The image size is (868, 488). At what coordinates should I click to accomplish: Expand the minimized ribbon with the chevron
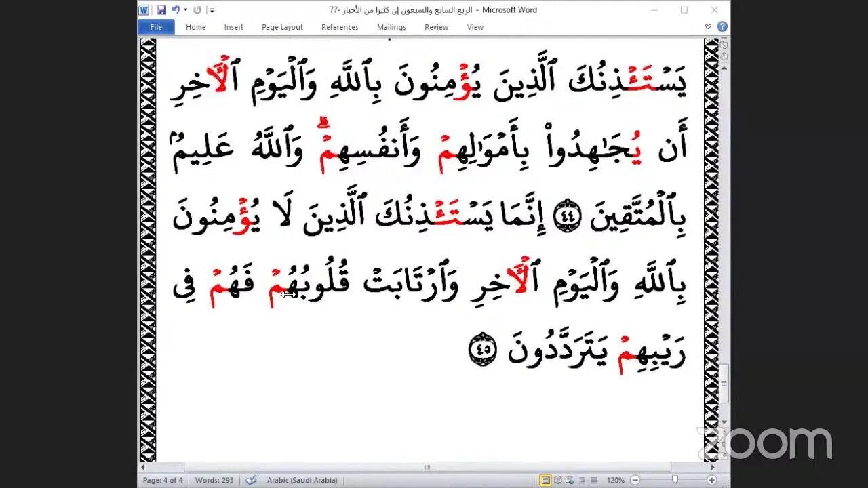(x=708, y=27)
